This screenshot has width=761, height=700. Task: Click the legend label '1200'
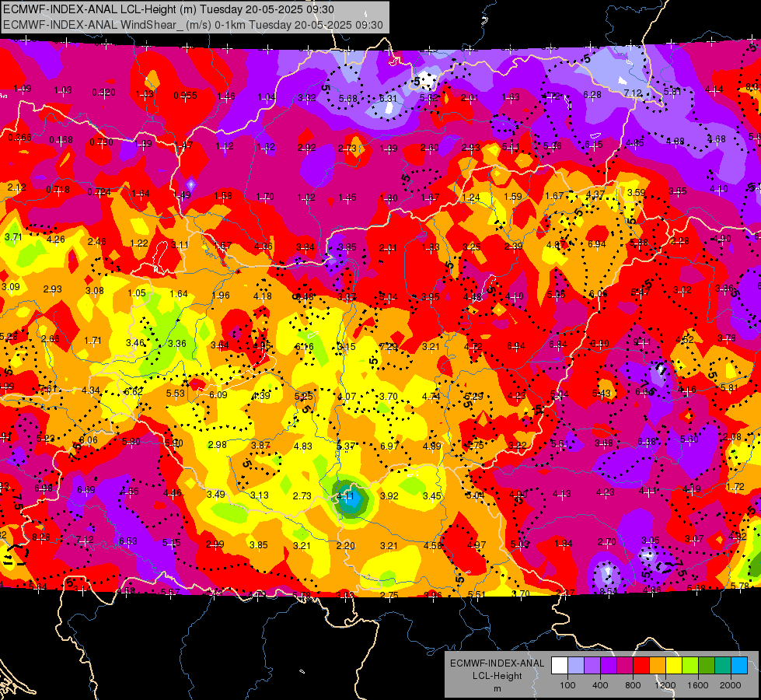(665, 685)
